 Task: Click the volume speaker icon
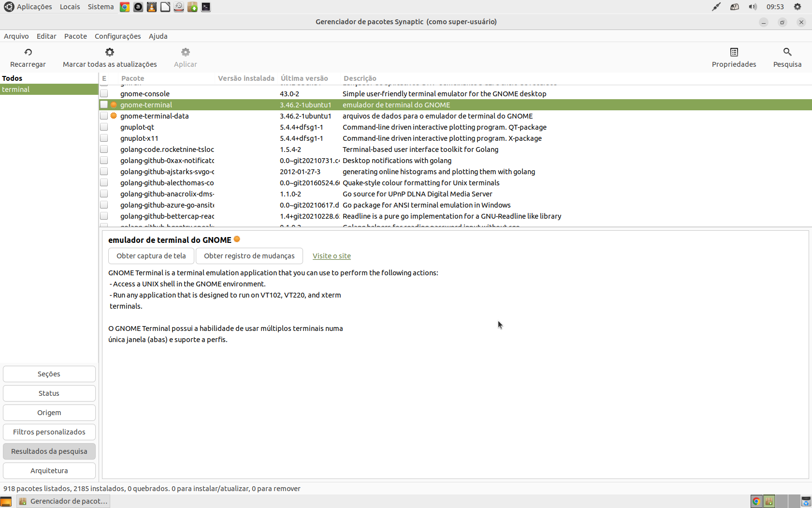[753, 7]
